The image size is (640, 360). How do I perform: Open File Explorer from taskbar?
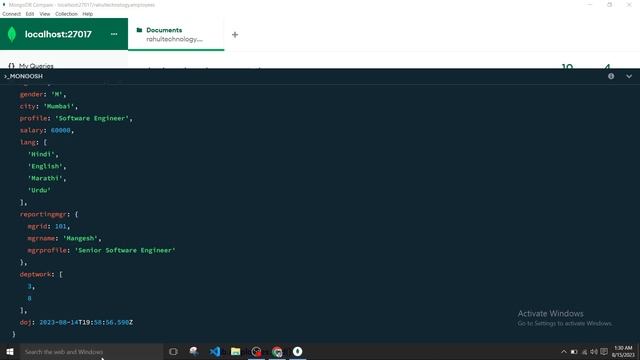(236, 351)
